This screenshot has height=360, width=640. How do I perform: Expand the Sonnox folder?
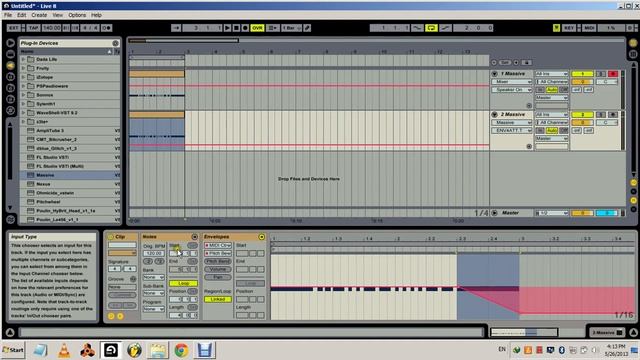coord(23,95)
